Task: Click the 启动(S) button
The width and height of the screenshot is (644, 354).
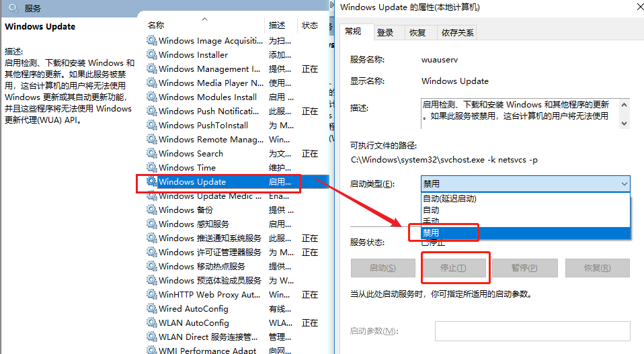Action: click(x=383, y=268)
